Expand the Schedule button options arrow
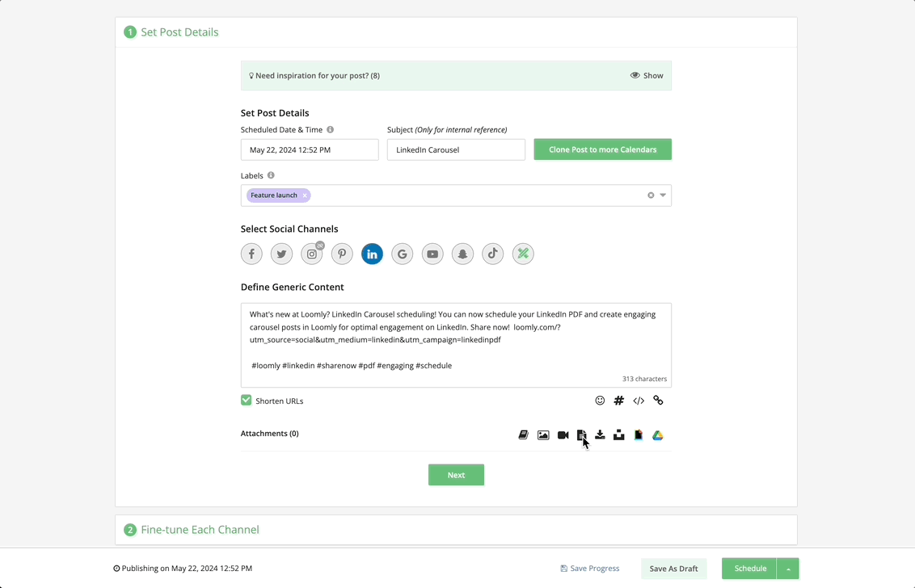 (x=788, y=569)
